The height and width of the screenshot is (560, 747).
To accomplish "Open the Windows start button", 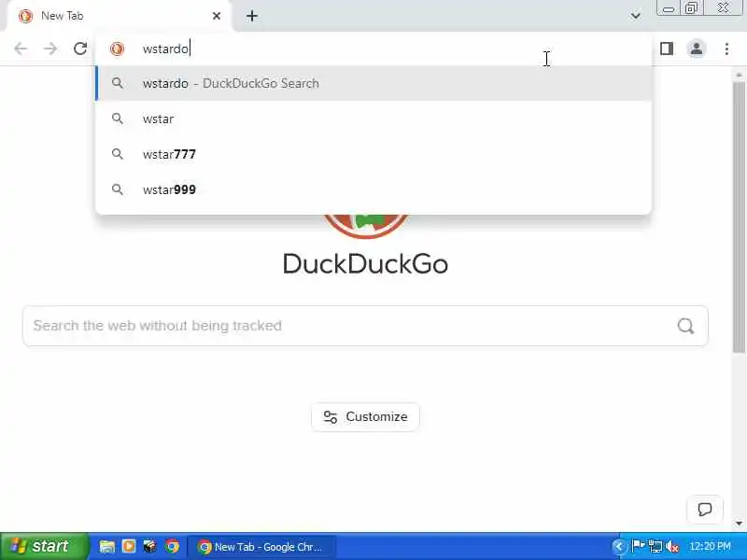I will (44, 546).
